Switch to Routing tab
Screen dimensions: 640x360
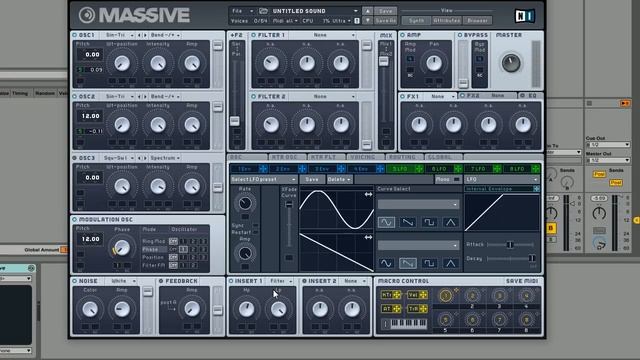tap(403, 157)
